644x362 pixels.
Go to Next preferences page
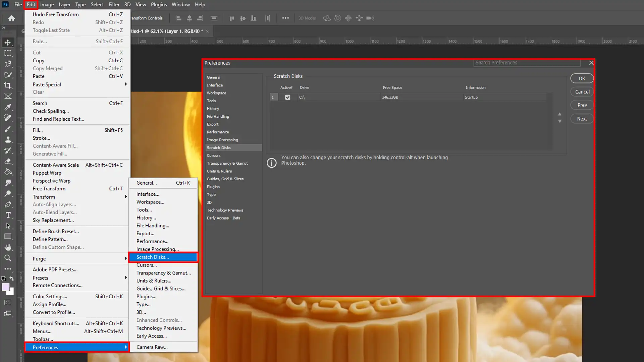coord(582,119)
